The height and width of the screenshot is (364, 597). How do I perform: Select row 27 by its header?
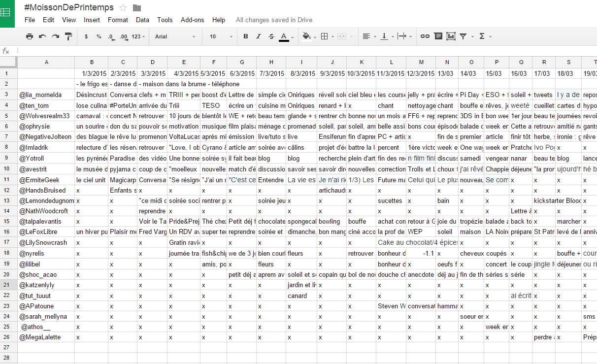[8, 347]
